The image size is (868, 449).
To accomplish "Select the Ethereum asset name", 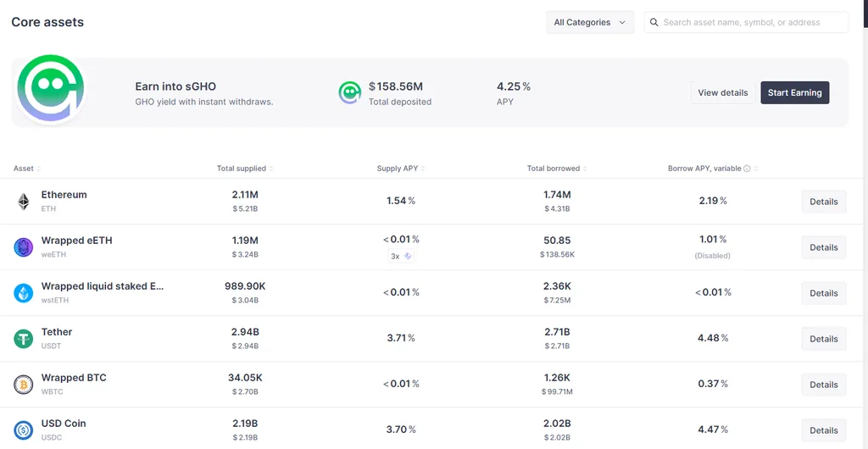I will (64, 195).
